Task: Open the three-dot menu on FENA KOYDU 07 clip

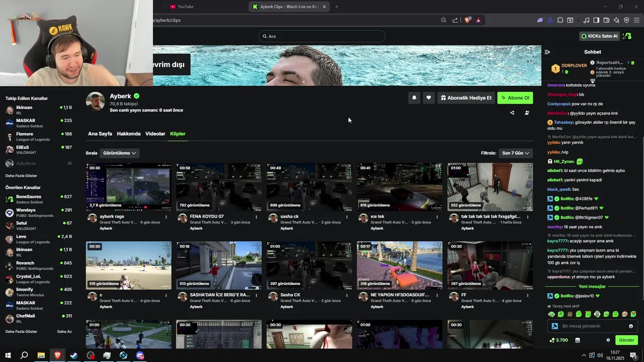Action: (257, 217)
